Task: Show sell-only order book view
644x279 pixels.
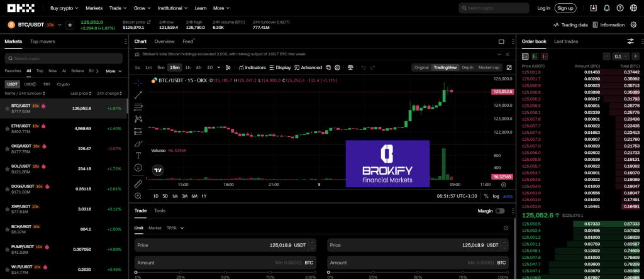Action: (x=545, y=57)
